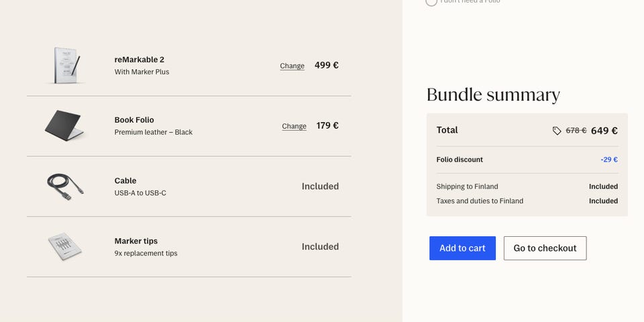Image resolution: width=644 pixels, height=322 pixels.
Task: Click the Marker tips item title
Action: tap(136, 241)
